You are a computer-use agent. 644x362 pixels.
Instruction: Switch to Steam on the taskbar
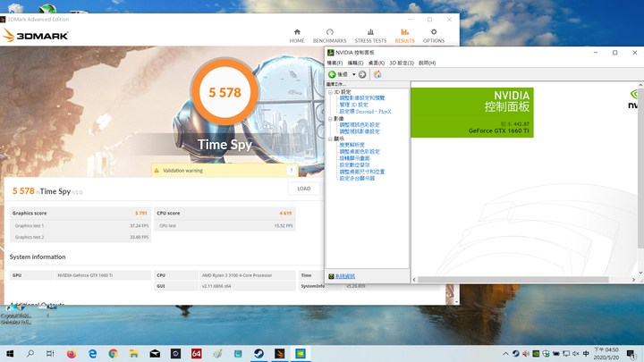[x=258, y=353]
